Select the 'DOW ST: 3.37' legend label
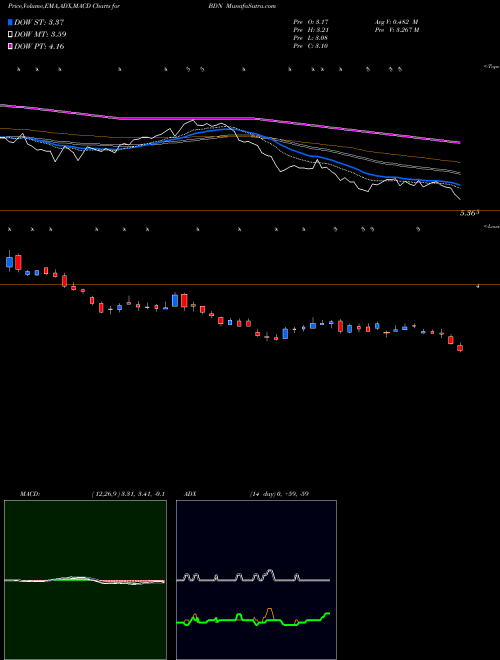 (39, 22)
